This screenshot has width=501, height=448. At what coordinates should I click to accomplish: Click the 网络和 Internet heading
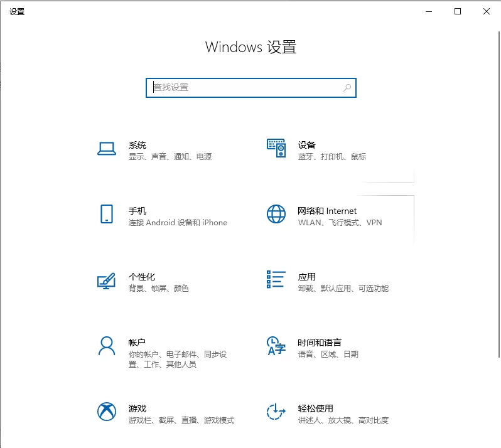(x=327, y=211)
